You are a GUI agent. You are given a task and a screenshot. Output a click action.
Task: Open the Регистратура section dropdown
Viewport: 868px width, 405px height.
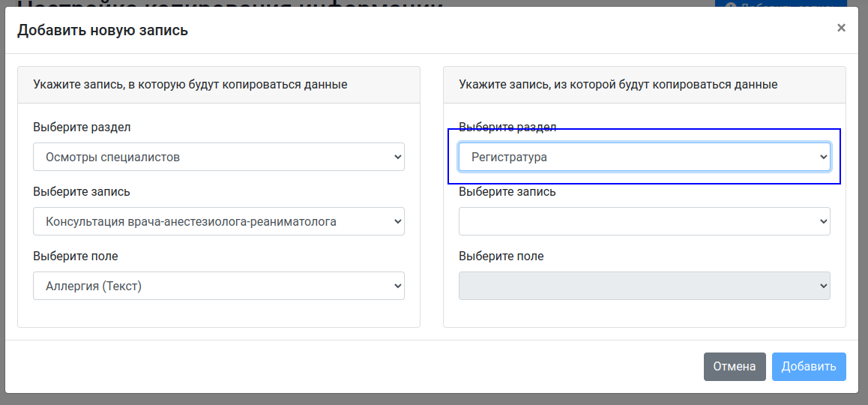(644, 157)
